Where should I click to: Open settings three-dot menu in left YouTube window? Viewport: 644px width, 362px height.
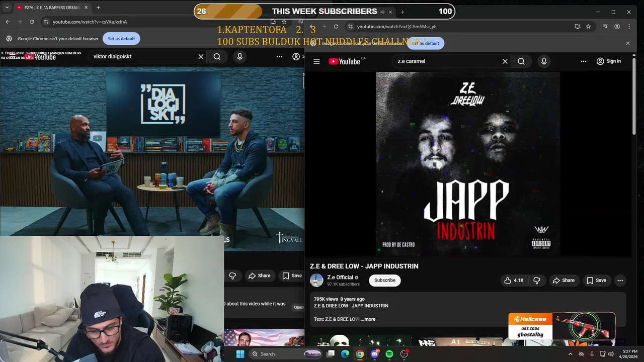click(279, 56)
